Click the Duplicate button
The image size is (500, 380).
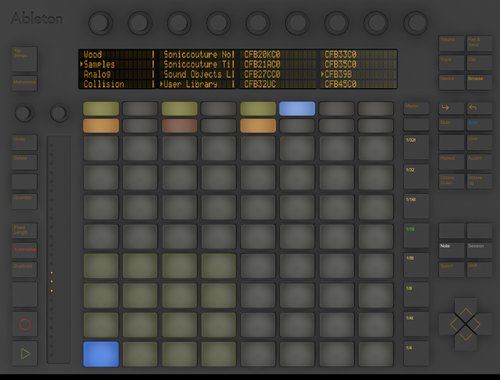[x=25, y=269]
